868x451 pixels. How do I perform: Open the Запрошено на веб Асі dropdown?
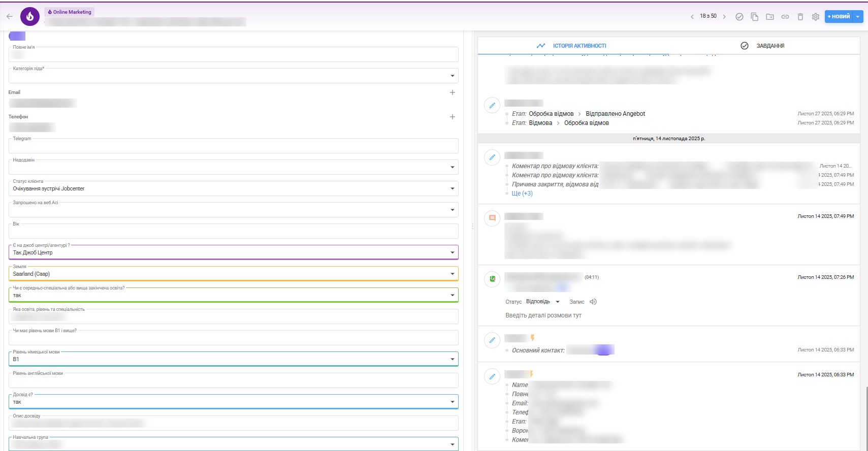click(x=234, y=210)
